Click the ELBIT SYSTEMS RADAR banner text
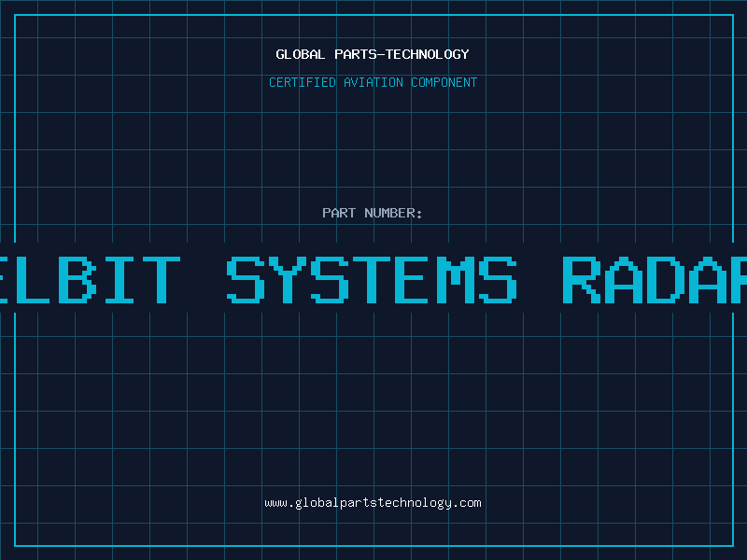Viewport: 747px width, 560px height. pos(373,279)
